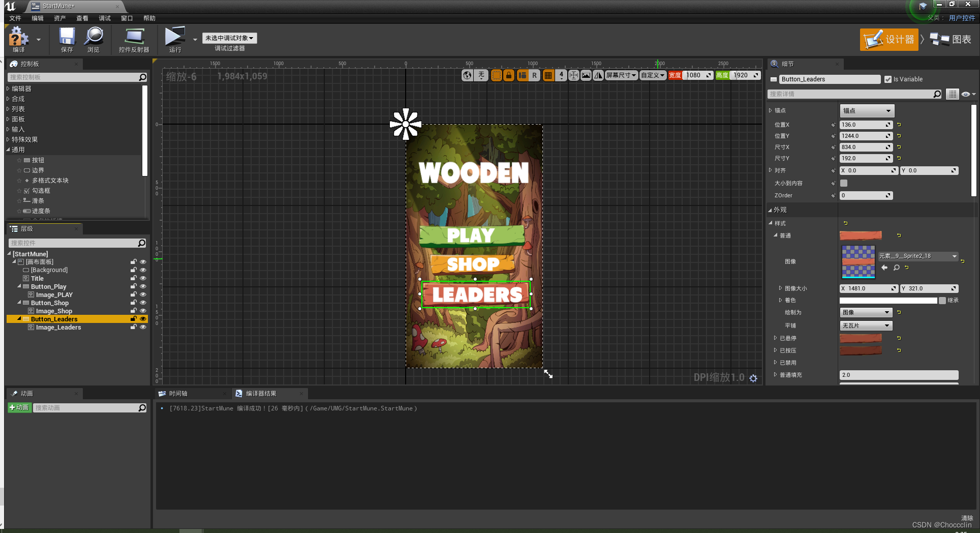Image resolution: width=980 pixels, height=533 pixels.
Task: Click the Tint (着色) white color bar
Action: click(888, 301)
